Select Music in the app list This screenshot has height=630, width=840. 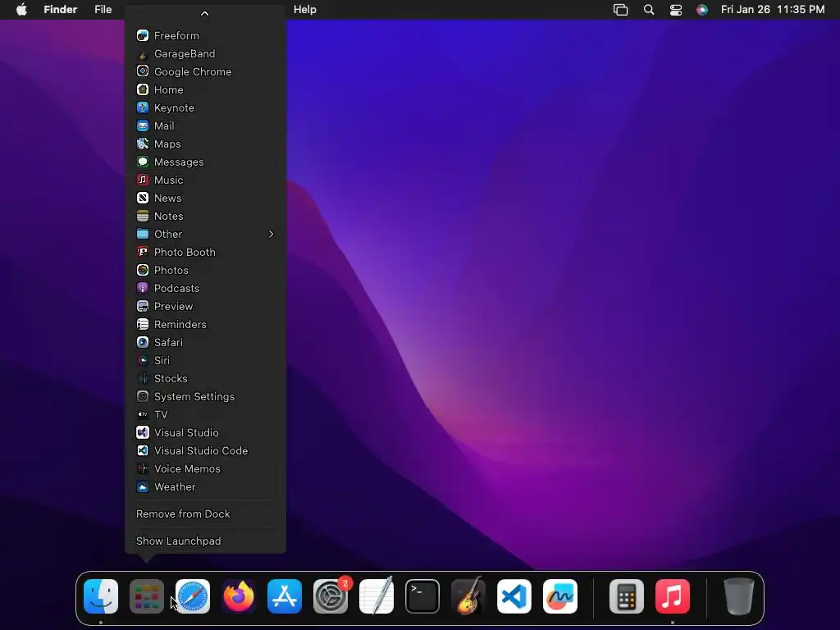click(205, 180)
